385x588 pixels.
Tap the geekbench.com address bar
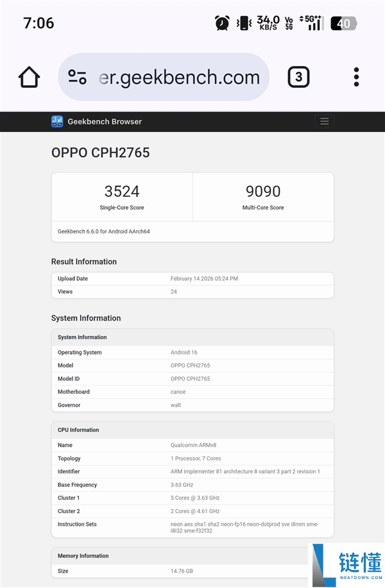(x=164, y=77)
